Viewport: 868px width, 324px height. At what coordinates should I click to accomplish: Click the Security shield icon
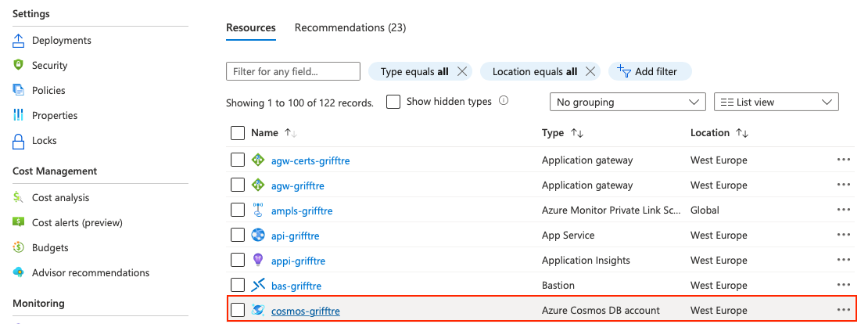coord(19,66)
